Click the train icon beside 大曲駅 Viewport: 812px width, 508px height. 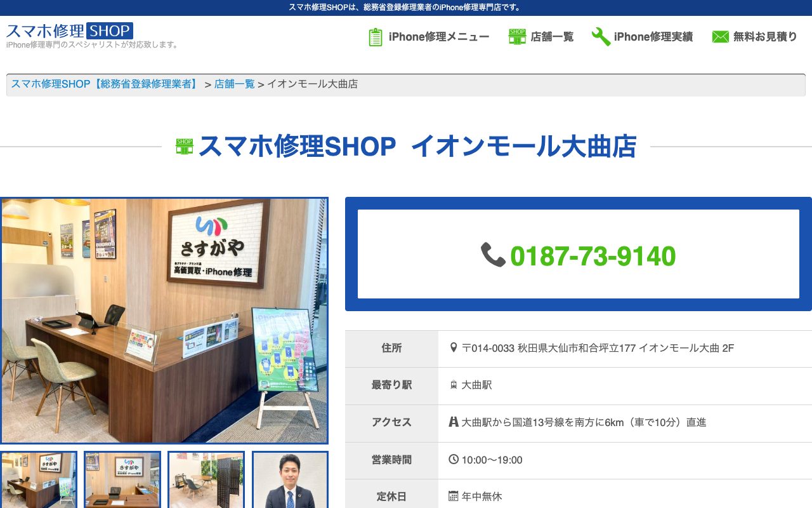pyautogui.click(x=454, y=385)
